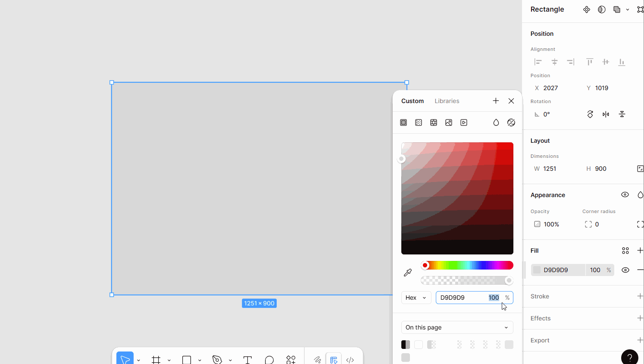The height and width of the screenshot is (364, 644).
Task: Open blend mode drop icon in color picker
Action: [496, 122]
